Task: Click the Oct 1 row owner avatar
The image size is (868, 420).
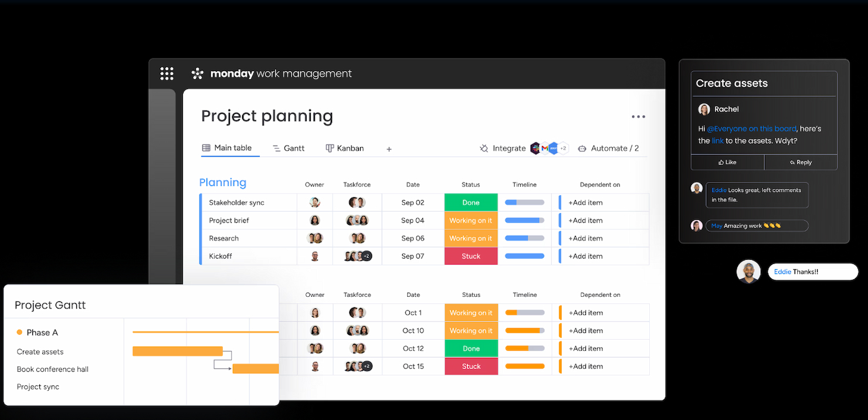Action: coord(315,313)
